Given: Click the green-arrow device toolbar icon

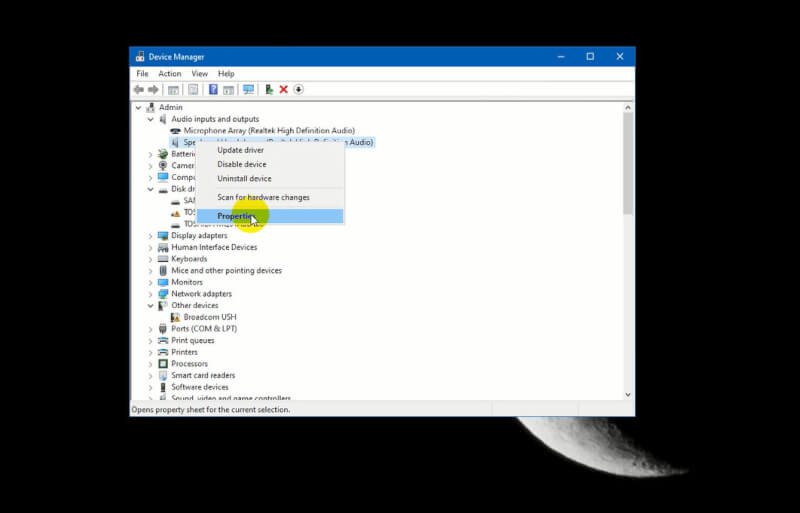Looking at the screenshot, I should (268, 90).
